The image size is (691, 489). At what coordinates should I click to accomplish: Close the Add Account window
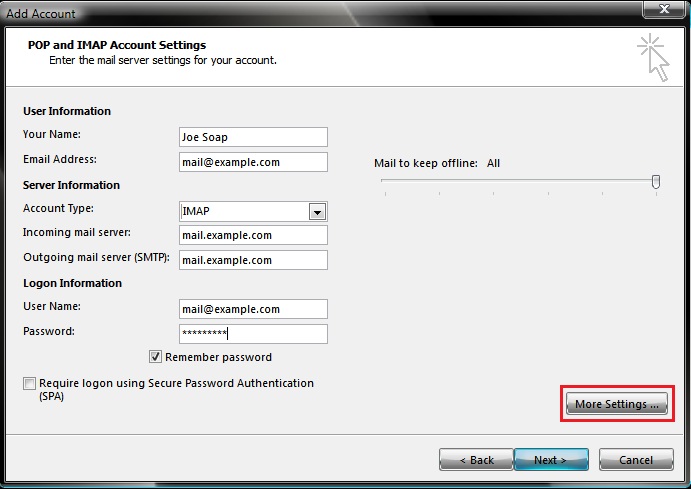(665, 8)
